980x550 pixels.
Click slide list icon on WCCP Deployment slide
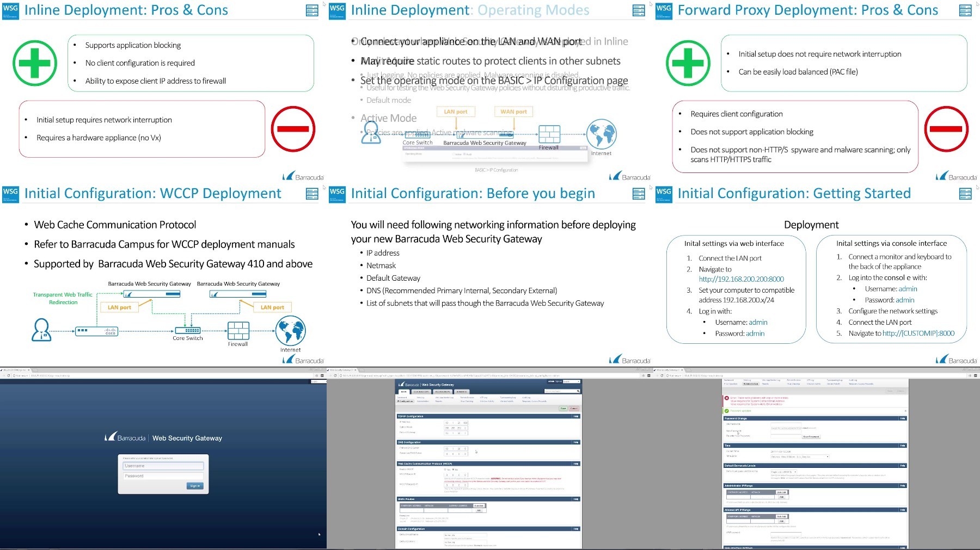point(312,193)
